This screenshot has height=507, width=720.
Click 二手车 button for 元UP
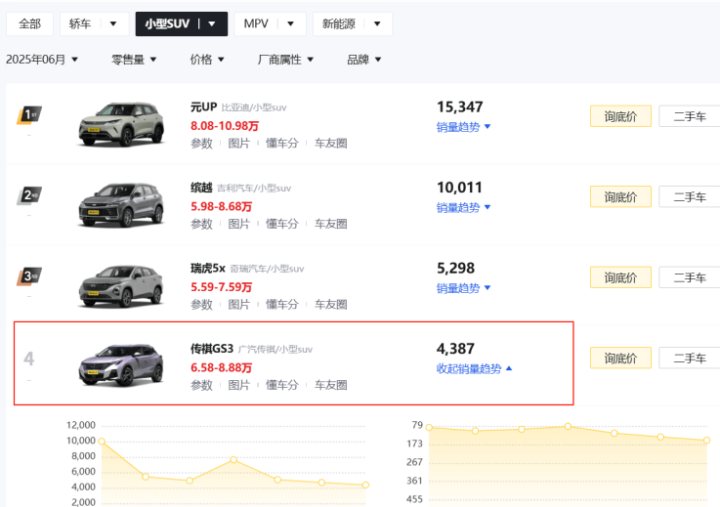coord(689,116)
